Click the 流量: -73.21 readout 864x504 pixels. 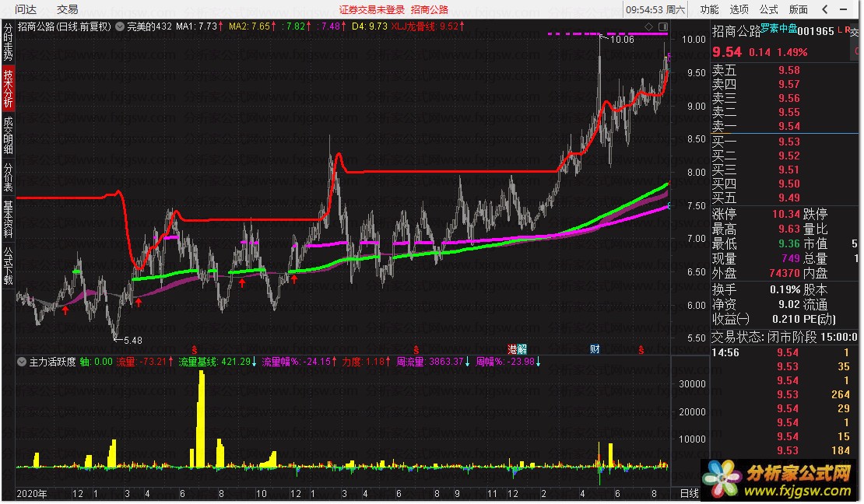tap(145, 362)
